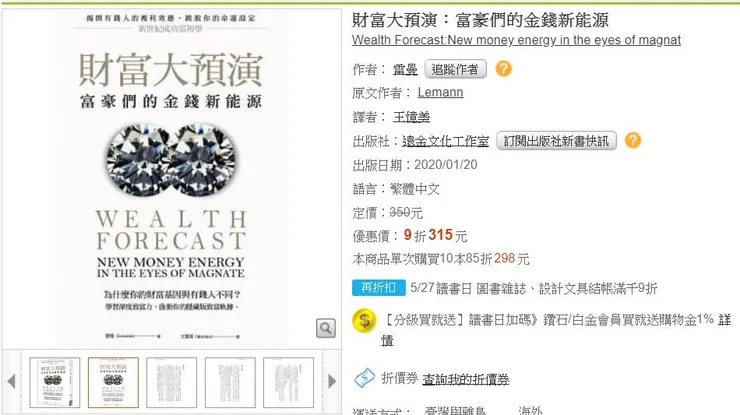Screen dimensions: 740x415
Task: Show previous thumbnails with the left arrow
Action: point(11,381)
